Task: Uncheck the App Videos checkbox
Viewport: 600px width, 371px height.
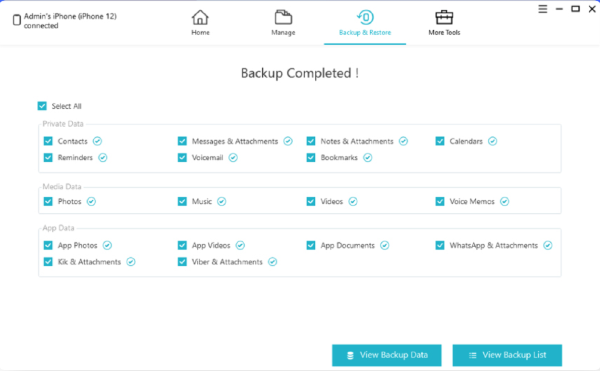Action: 182,246
